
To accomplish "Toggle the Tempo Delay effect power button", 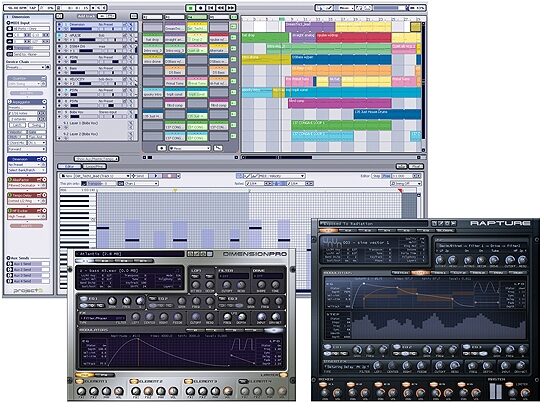I will [10, 195].
